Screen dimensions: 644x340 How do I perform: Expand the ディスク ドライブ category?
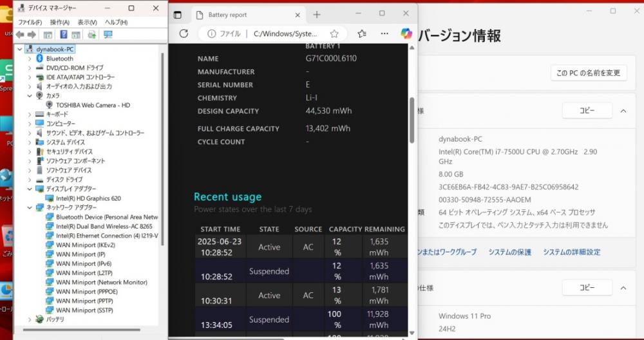point(30,180)
